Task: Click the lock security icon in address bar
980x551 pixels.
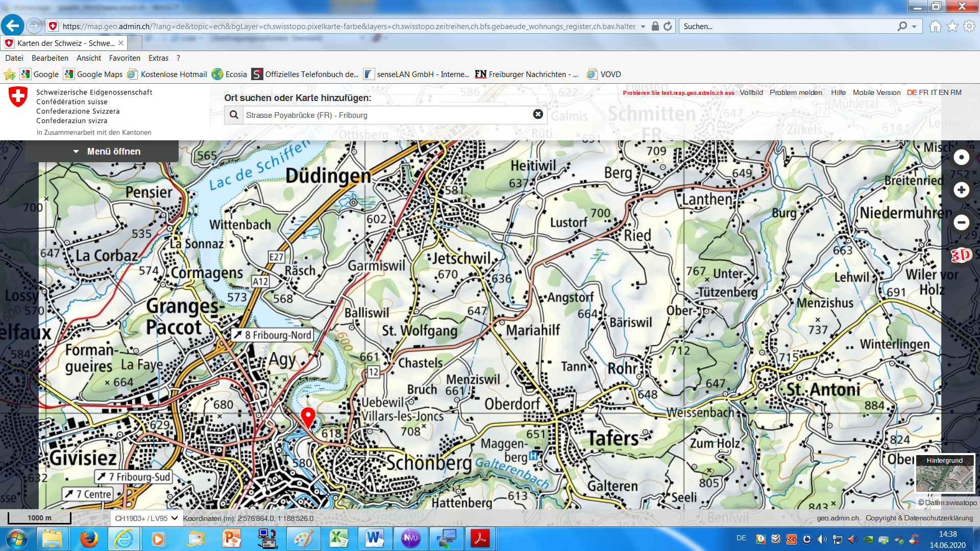Action: tap(655, 26)
